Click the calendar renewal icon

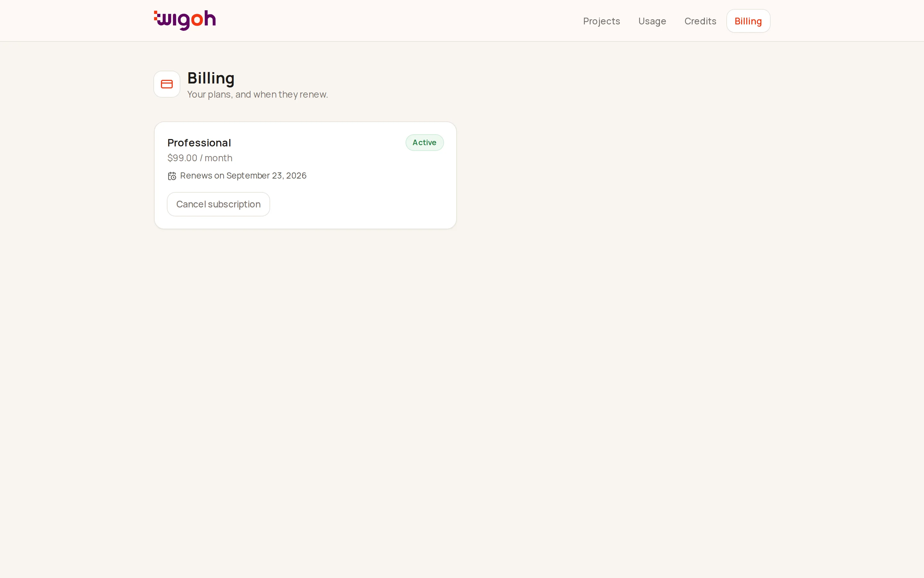pyautogui.click(x=172, y=176)
